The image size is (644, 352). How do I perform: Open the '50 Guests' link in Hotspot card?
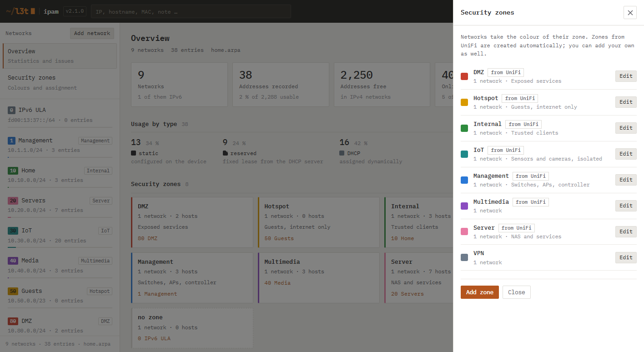[x=279, y=238]
